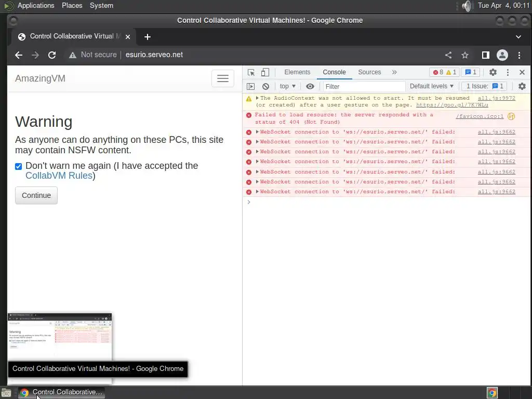Focus the console Filter field
Image resolution: width=532 pixels, height=399 pixels.
tap(364, 87)
